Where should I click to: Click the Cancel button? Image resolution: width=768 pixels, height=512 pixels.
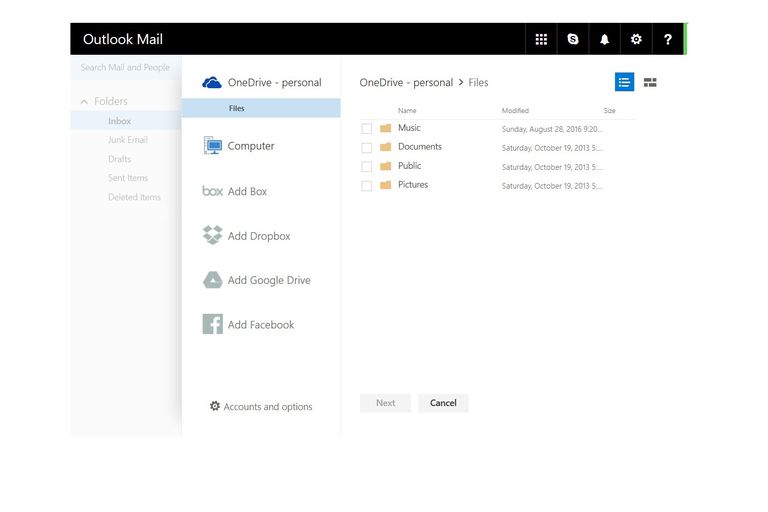pos(443,403)
